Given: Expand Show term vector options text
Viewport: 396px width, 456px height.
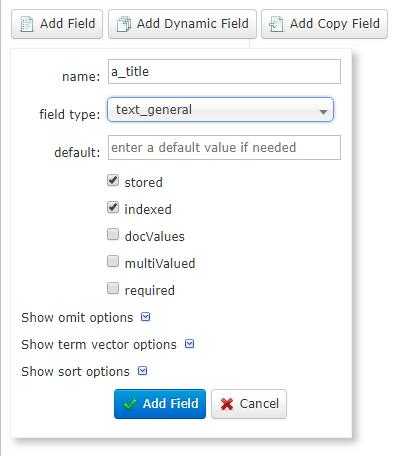Looking at the screenshot, I should tap(99, 344).
